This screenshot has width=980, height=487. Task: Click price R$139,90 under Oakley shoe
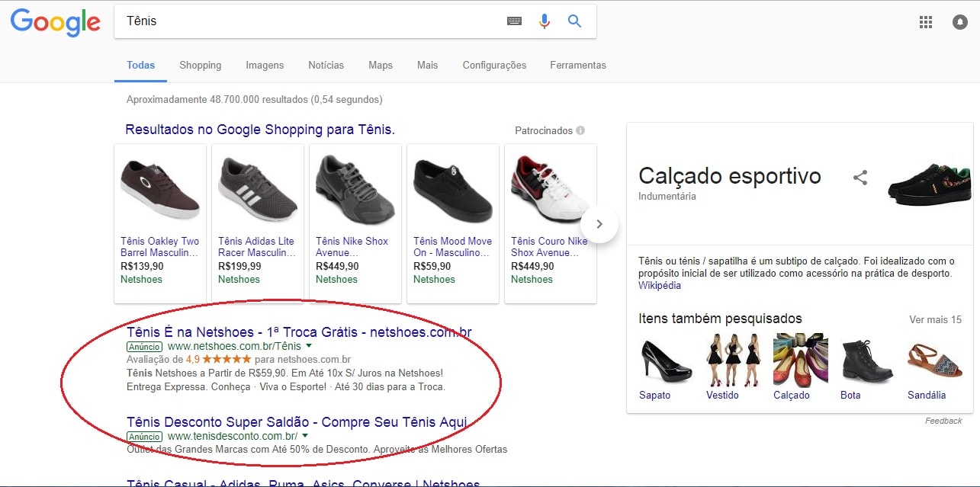click(x=142, y=267)
